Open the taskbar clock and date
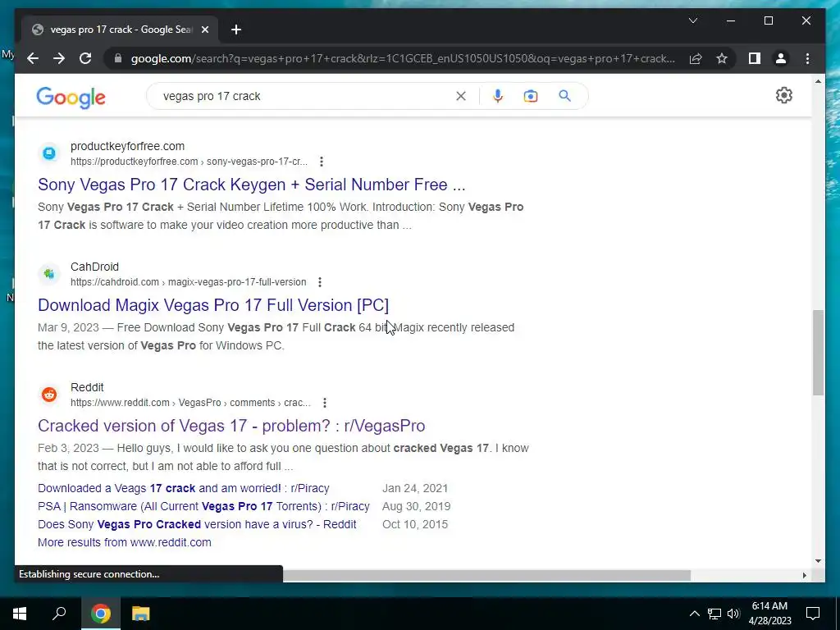The width and height of the screenshot is (840, 630). [769, 614]
